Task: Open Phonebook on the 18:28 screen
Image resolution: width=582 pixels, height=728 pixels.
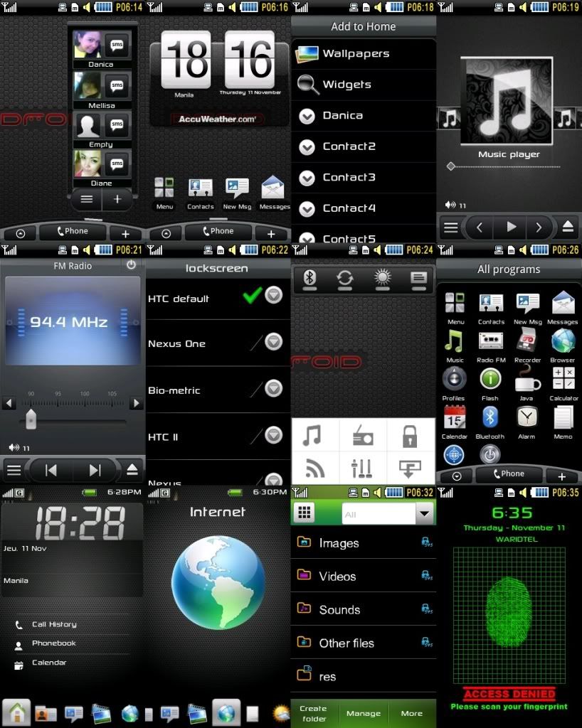Action: (x=70, y=643)
